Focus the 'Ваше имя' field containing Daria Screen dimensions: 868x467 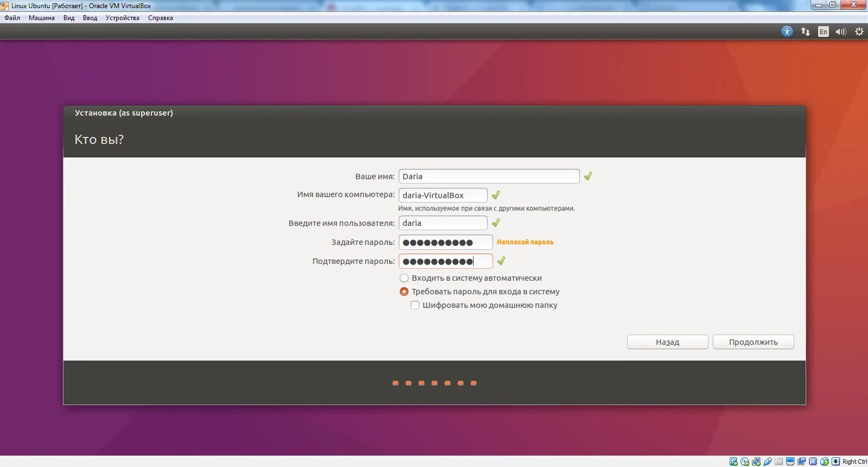click(489, 176)
